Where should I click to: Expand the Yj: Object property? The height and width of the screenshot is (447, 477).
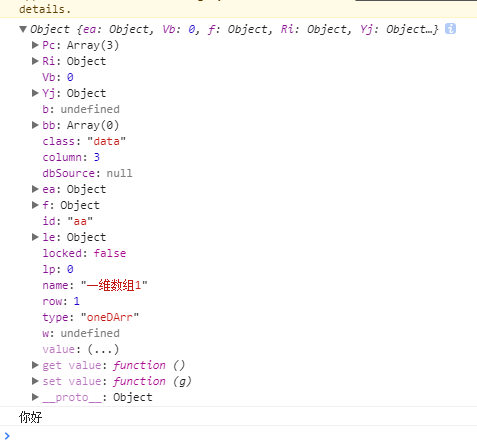[x=35, y=93]
